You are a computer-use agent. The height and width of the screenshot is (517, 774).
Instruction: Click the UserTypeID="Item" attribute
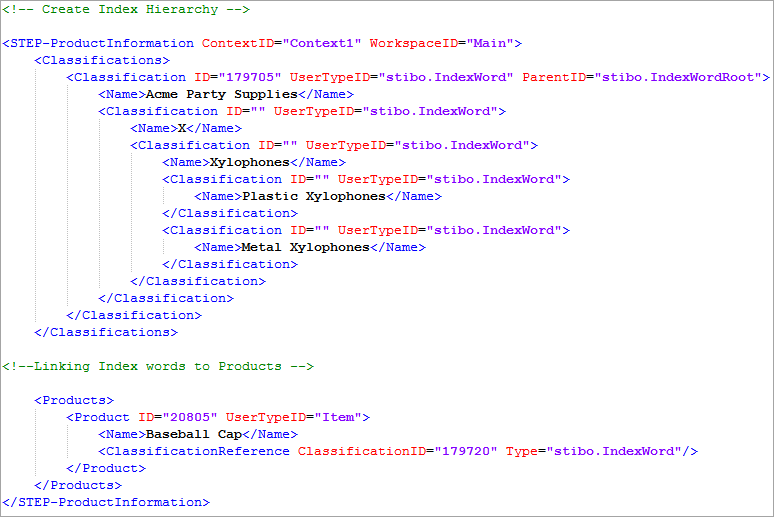pos(294,417)
